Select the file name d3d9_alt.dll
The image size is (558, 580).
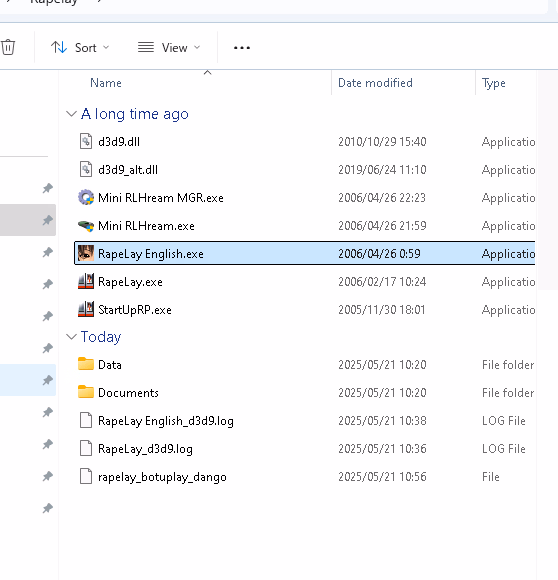click(128, 170)
